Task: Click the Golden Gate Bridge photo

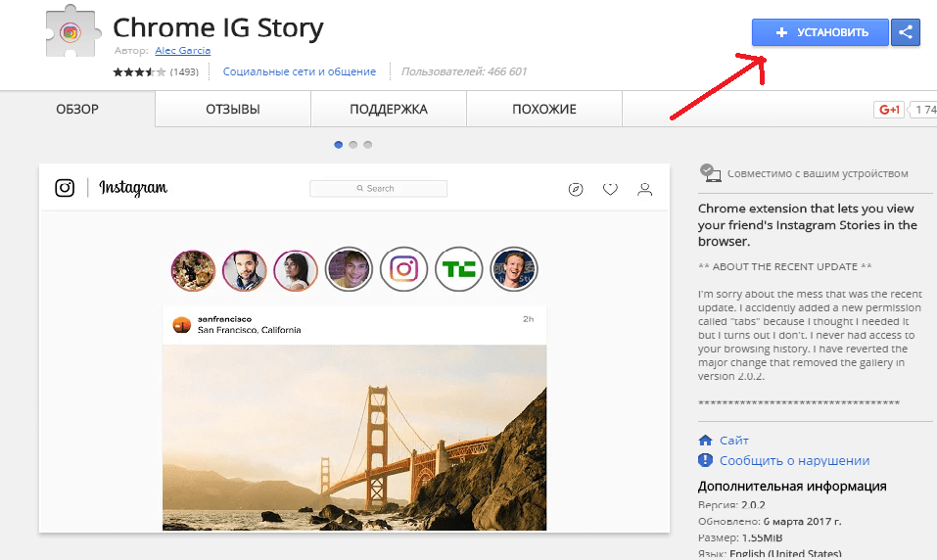Action: [x=354, y=438]
